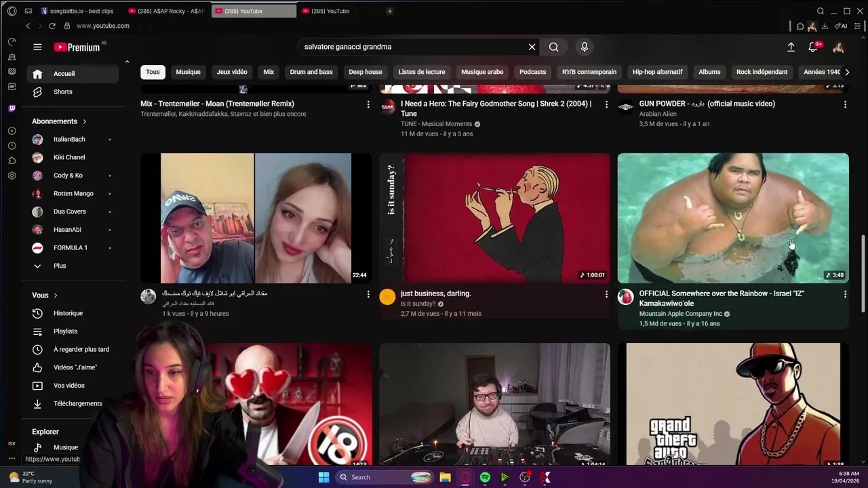Open YouTube upload/create button
This screenshot has height=488, width=868.
(x=791, y=47)
